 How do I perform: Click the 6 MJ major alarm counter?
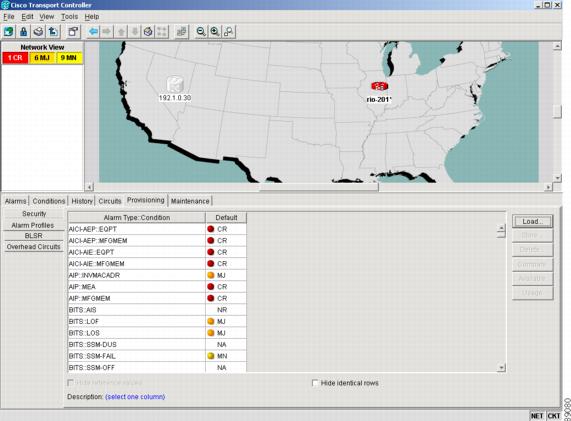42,58
